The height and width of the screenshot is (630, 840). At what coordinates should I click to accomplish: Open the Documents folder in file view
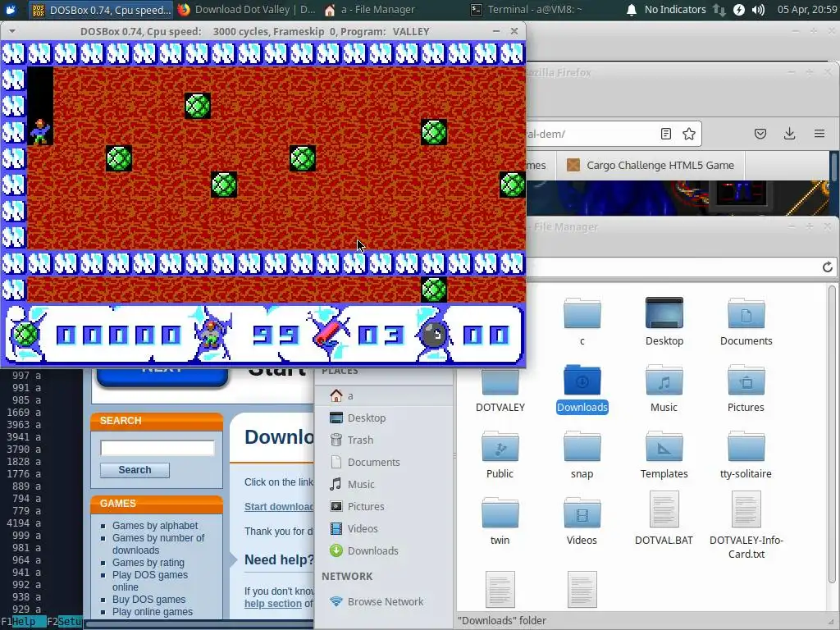coord(746,321)
